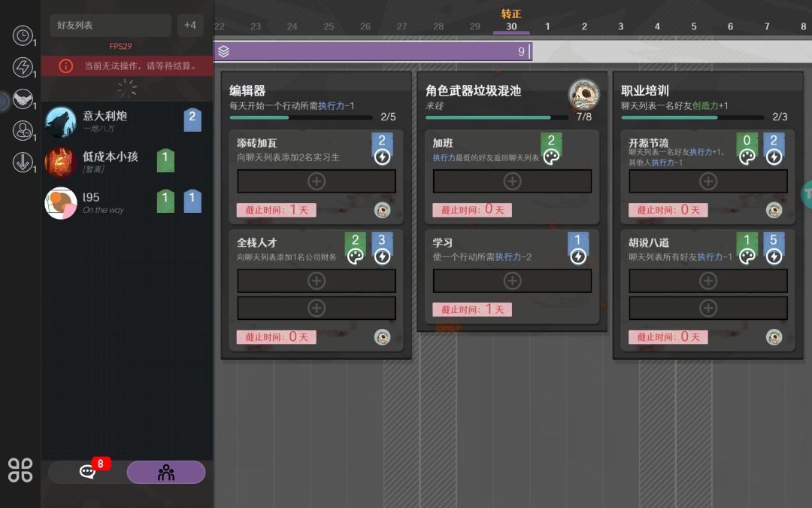Open chat messages with 8 badge
The width and height of the screenshot is (812, 508).
pyautogui.click(x=87, y=472)
